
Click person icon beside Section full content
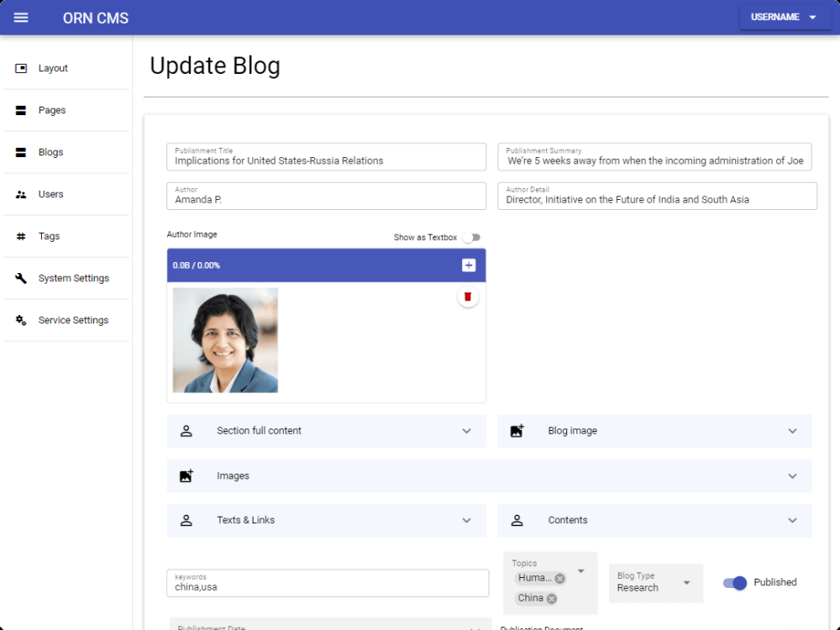point(186,431)
